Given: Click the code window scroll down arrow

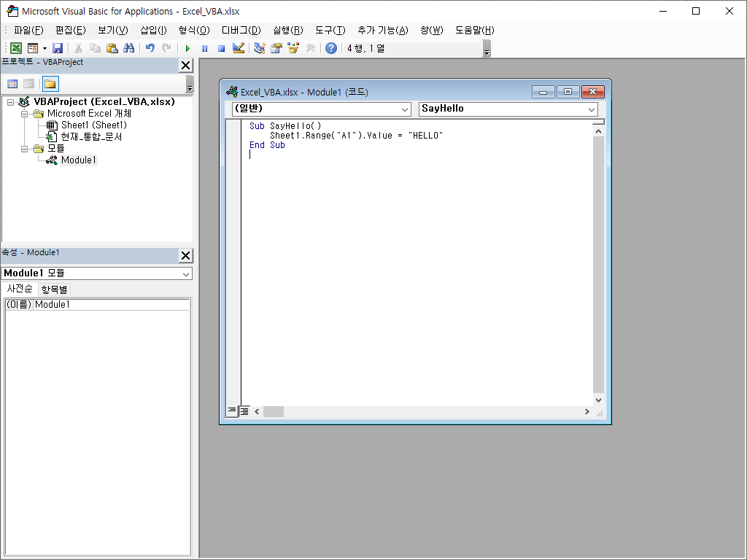Looking at the screenshot, I should tap(598, 400).
